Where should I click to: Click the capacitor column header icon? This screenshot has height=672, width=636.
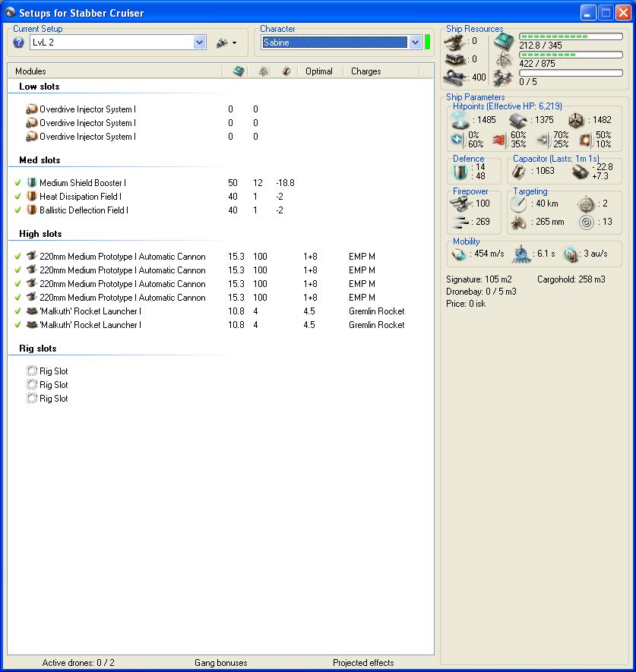click(286, 71)
